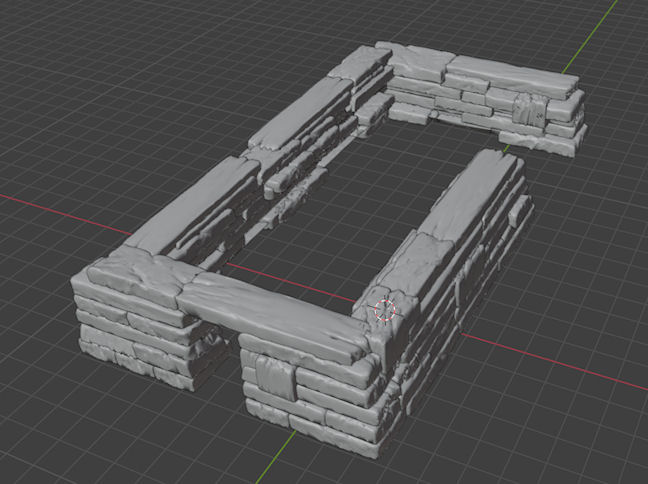Select the square stone right of the doorway
The image size is (648, 484).
274,376
